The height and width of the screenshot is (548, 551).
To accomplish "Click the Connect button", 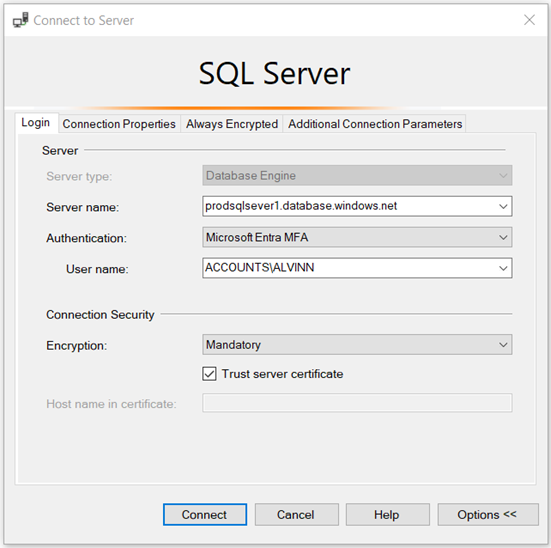I will pyautogui.click(x=205, y=515).
